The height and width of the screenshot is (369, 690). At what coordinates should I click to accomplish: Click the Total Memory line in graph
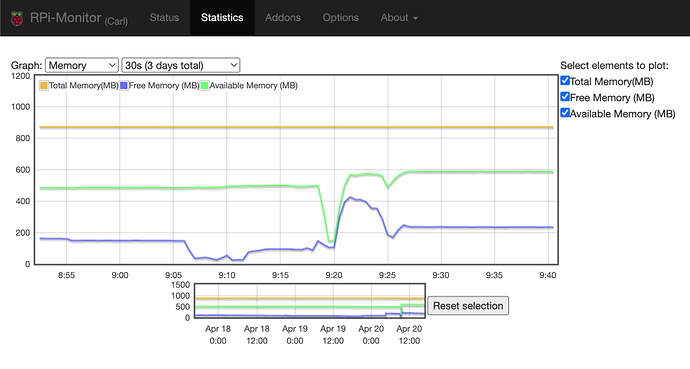click(296, 127)
